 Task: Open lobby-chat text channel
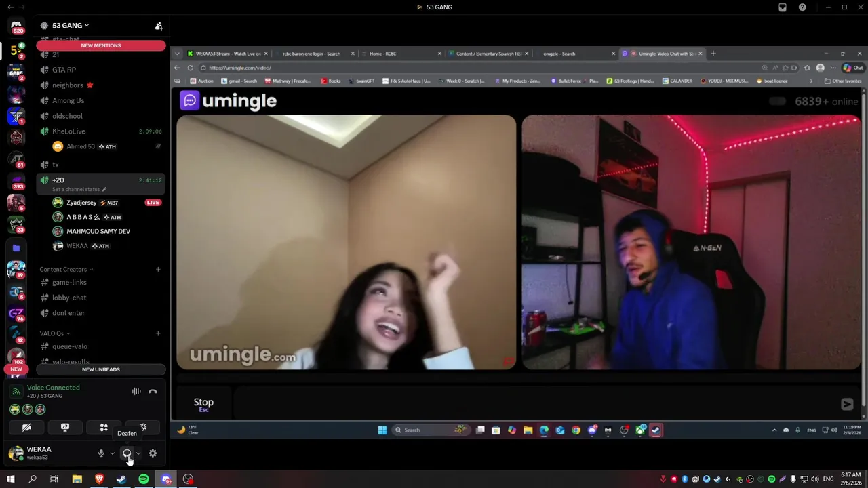pyautogui.click(x=101, y=298)
